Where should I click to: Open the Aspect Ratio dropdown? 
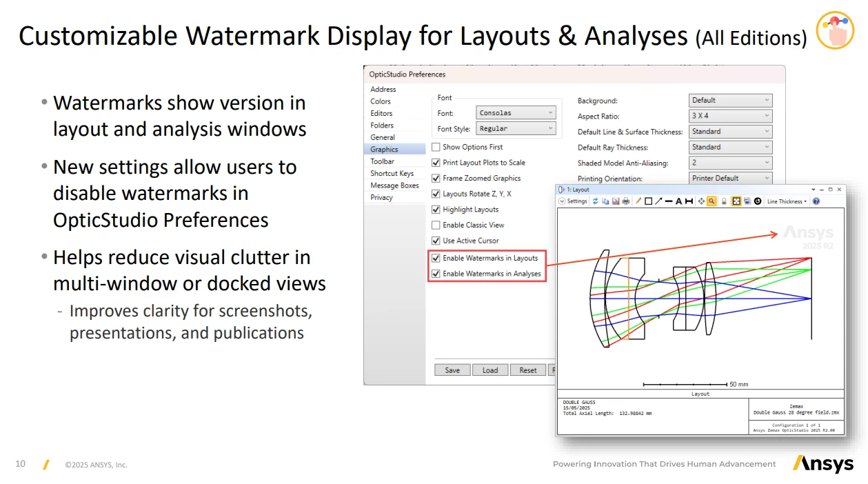(x=731, y=116)
